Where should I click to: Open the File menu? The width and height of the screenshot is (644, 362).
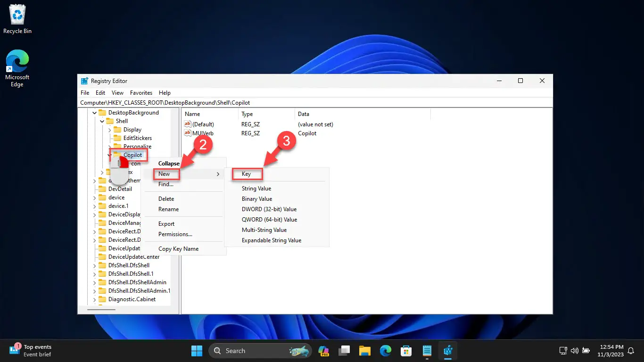click(x=85, y=93)
